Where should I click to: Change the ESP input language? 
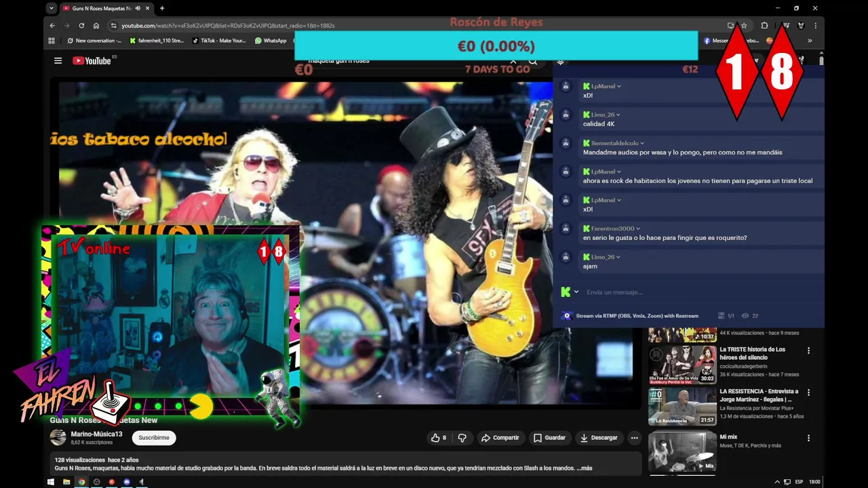click(800, 482)
